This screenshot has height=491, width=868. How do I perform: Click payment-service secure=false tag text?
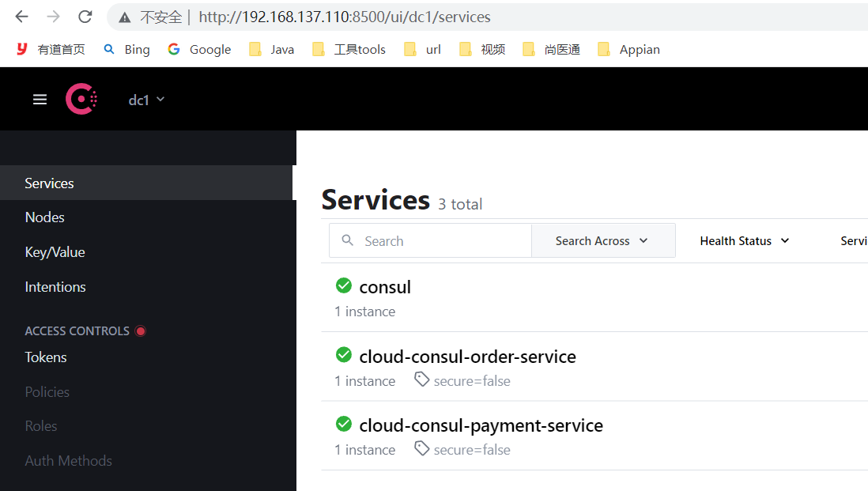click(x=472, y=450)
